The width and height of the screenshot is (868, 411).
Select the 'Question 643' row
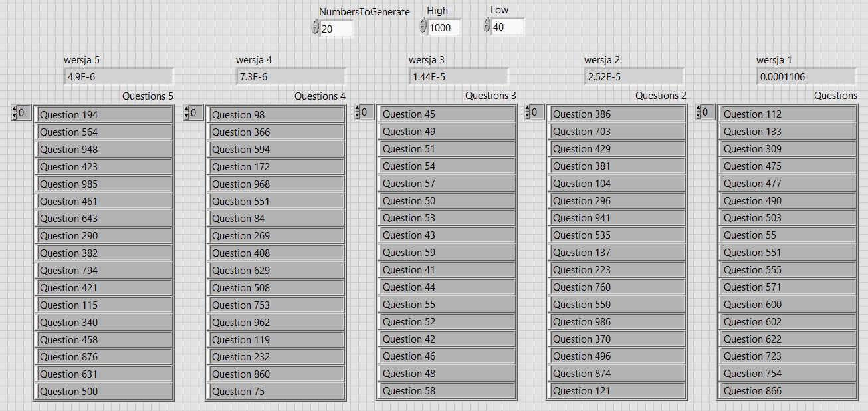104,218
